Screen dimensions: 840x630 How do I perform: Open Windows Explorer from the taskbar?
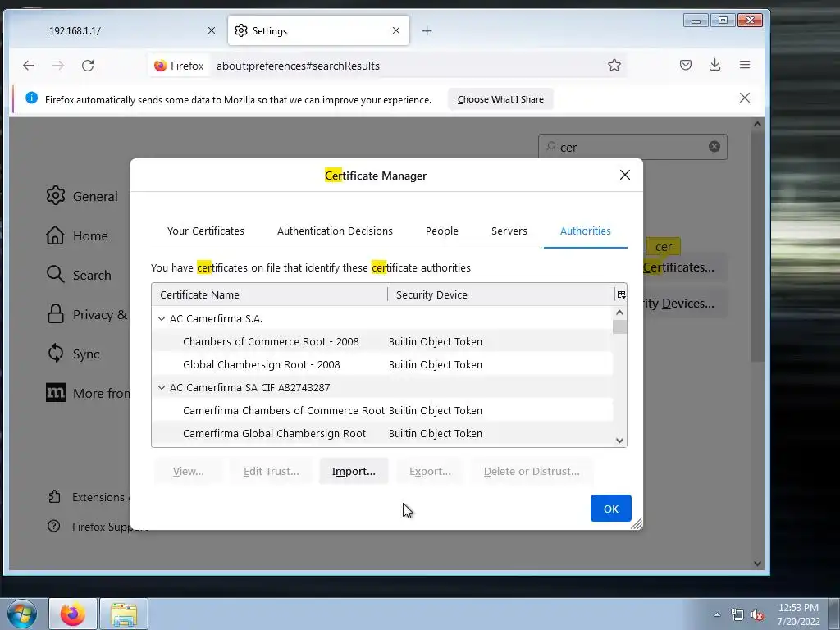pyautogui.click(x=124, y=614)
